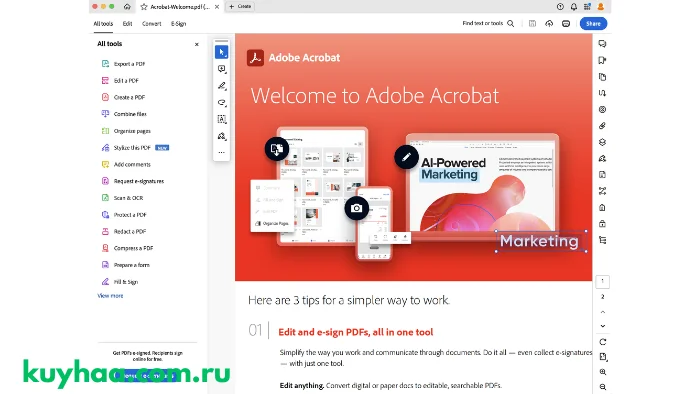Viewport: 700px width, 394px height.
Task: Click the search magnifier icon
Action: coord(511,24)
